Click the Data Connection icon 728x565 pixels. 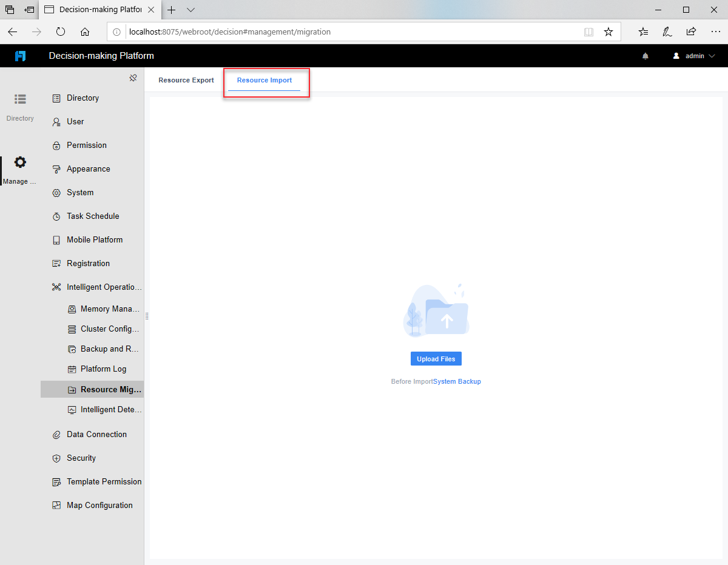point(56,434)
